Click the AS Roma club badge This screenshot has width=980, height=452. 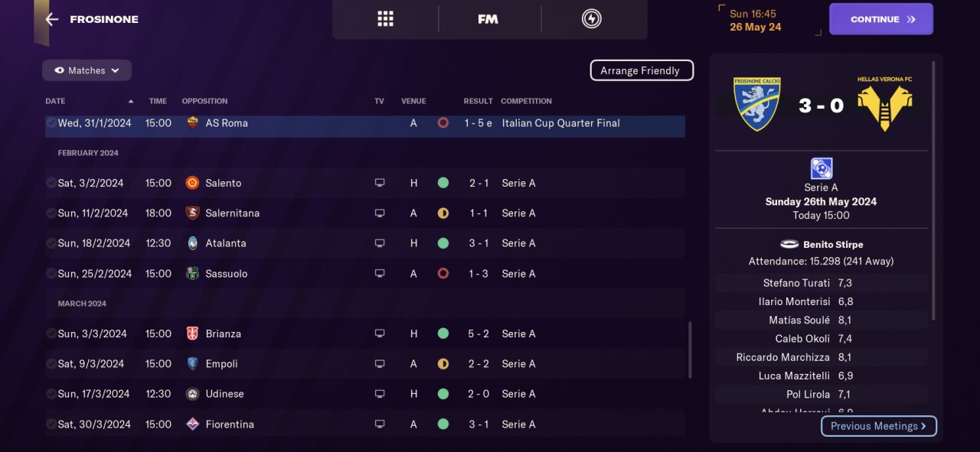coord(192,123)
